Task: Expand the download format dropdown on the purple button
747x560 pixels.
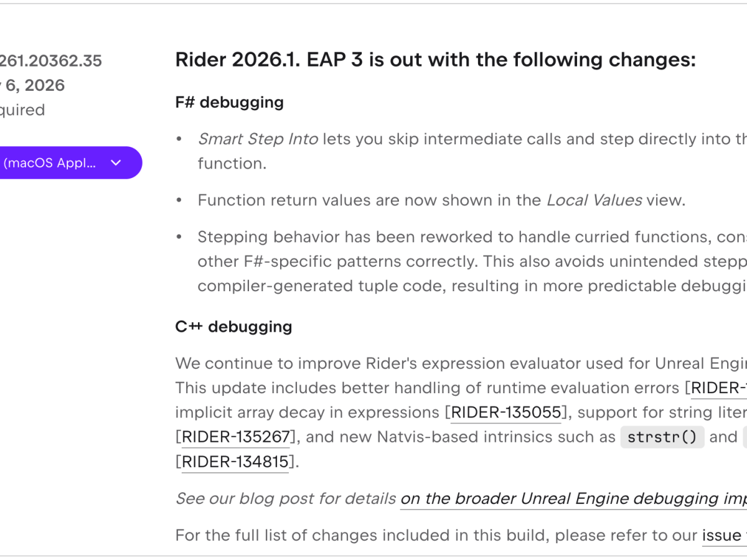Action: (116, 162)
